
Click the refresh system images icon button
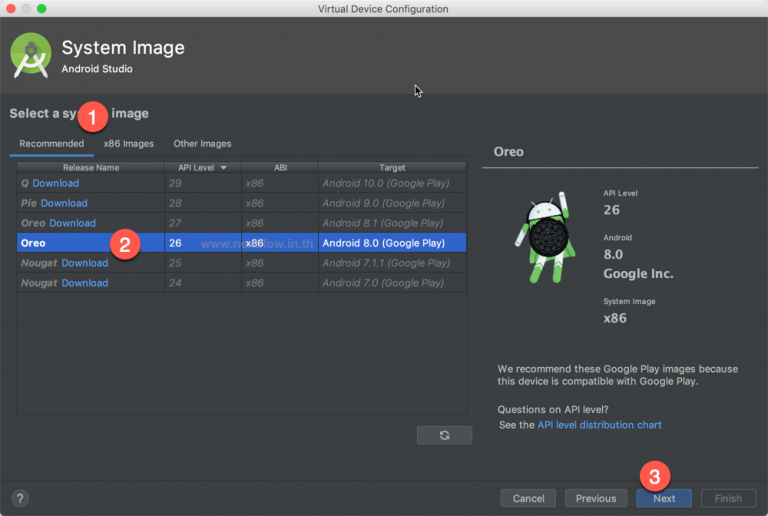(444, 435)
